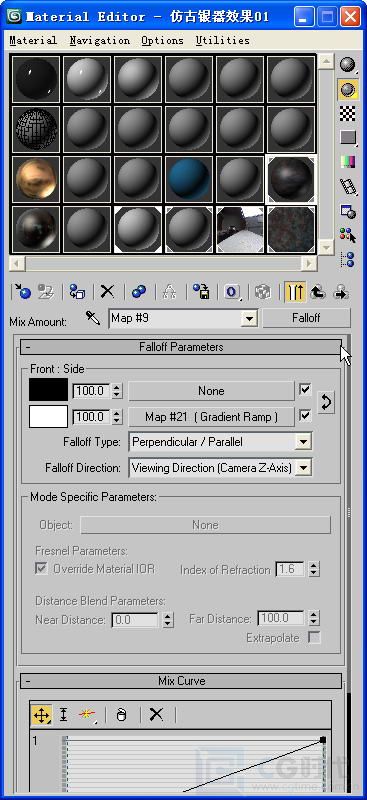The height and width of the screenshot is (800, 367).
Task: Click Put Material to Scene icon
Action: pyautogui.click(x=46, y=292)
